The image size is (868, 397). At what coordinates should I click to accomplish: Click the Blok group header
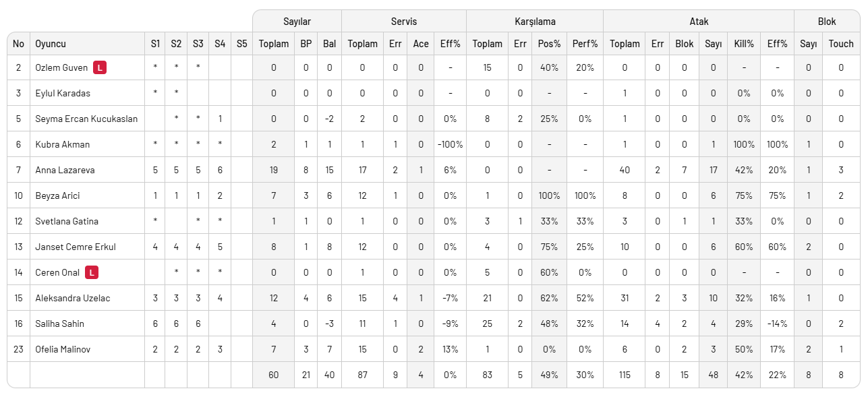[x=827, y=22]
